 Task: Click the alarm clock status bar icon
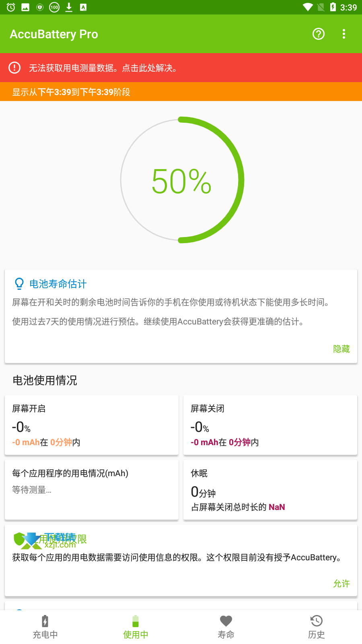tap(11, 7)
